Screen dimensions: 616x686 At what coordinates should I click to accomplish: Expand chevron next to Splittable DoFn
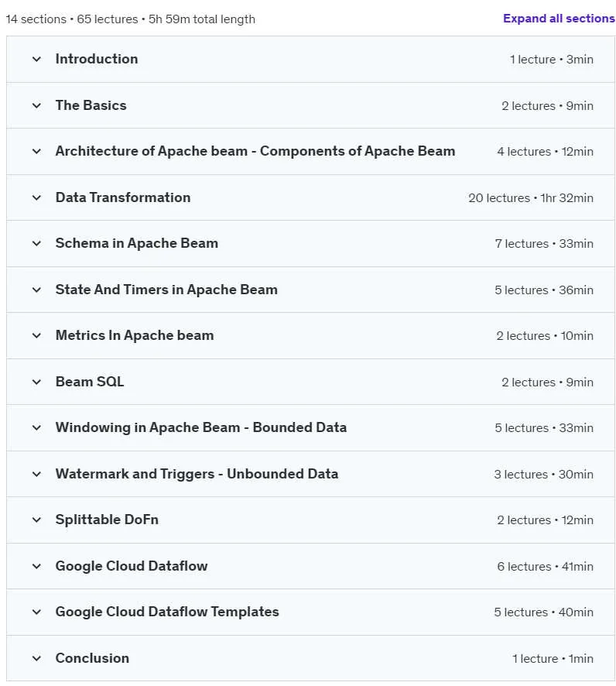coord(36,520)
